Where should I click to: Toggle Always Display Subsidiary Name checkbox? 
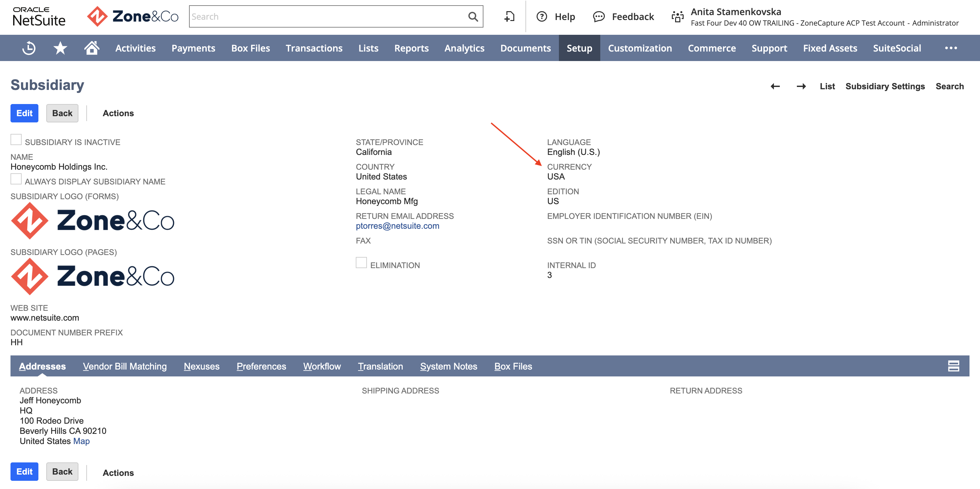click(x=16, y=179)
